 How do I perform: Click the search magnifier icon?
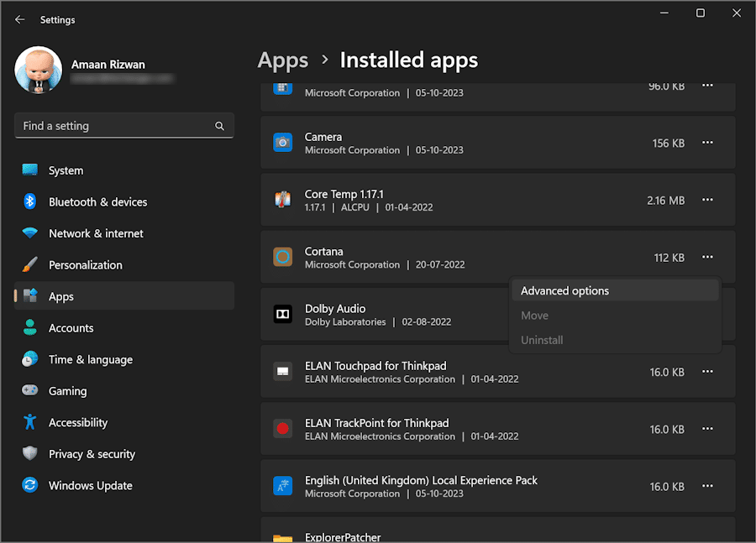pyautogui.click(x=219, y=126)
